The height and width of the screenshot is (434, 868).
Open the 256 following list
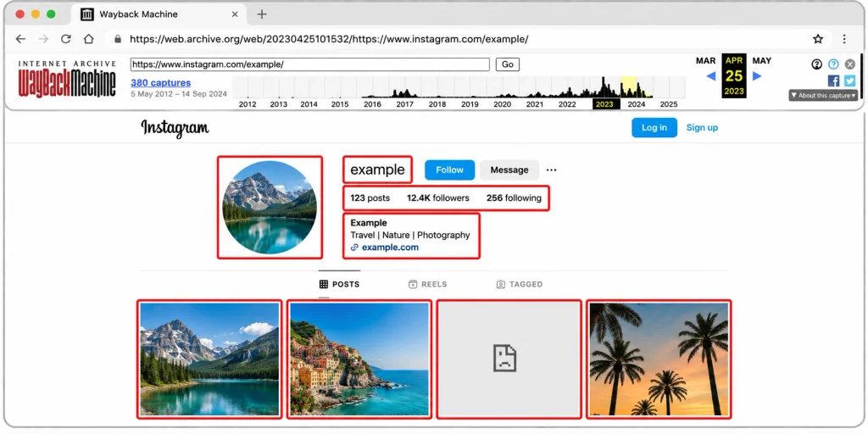point(514,198)
